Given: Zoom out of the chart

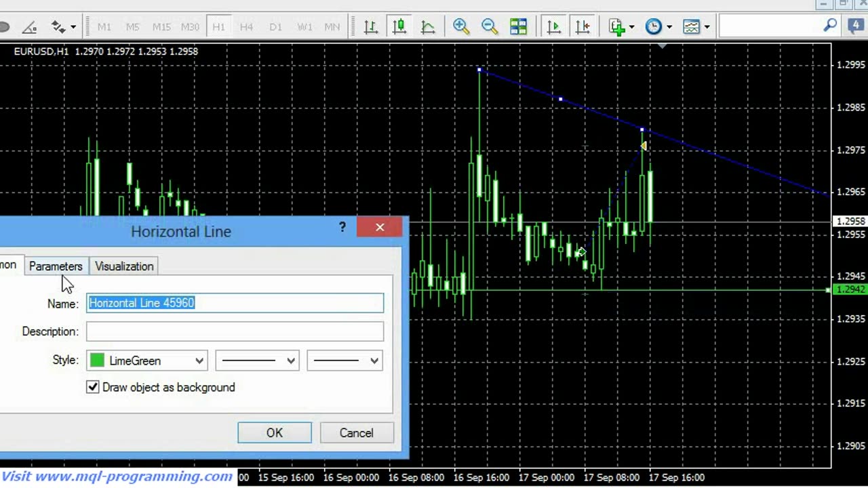Looking at the screenshot, I should coord(489,26).
